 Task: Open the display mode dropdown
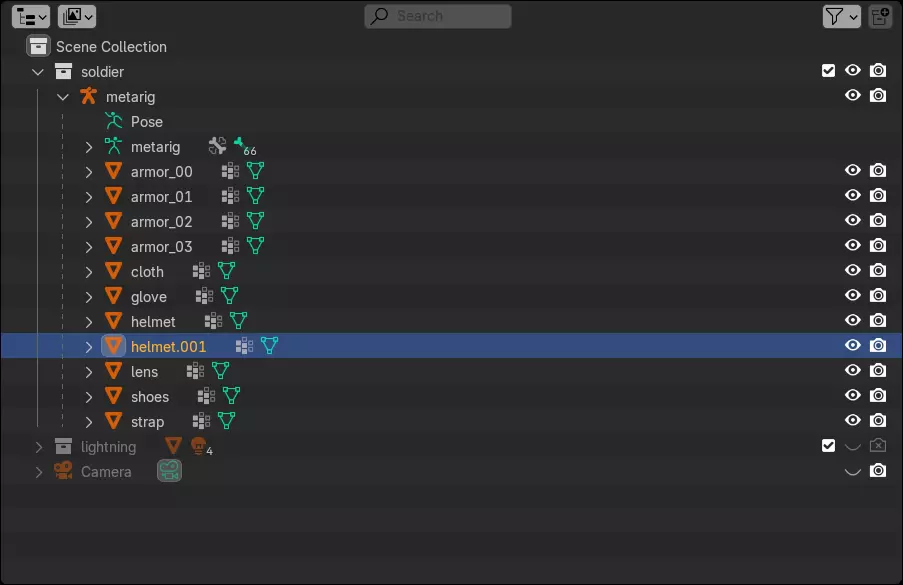(77, 16)
